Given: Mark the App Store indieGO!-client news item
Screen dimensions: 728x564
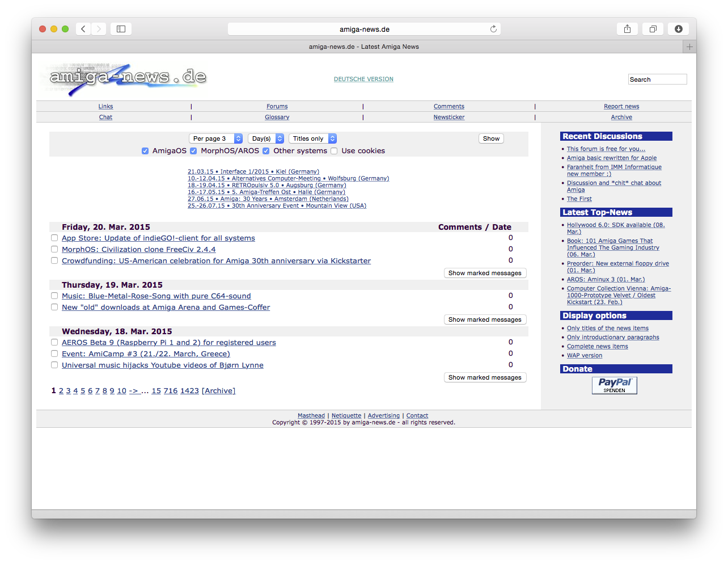Looking at the screenshot, I should point(54,238).
